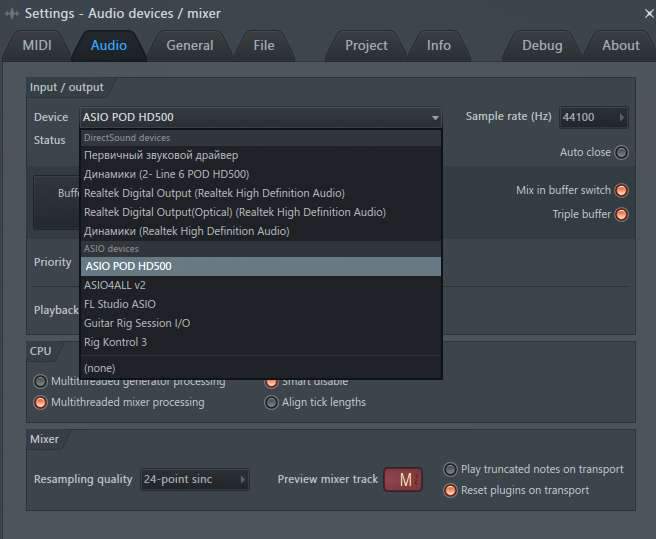Collapse the Device dropdown via its arrow
The height and width of the screenshot is (539, 656).
click(x=435, y=118)
